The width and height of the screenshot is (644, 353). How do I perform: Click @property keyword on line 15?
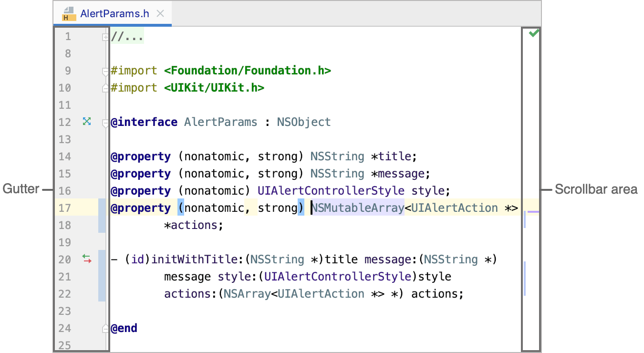[x=141, y=174]
